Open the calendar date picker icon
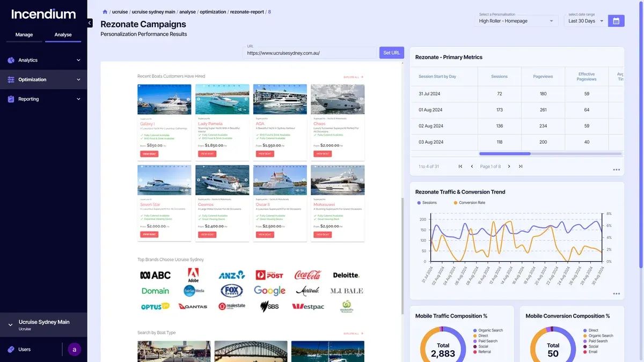The width and height of the screenshot is (644, 362). (616, 21)
